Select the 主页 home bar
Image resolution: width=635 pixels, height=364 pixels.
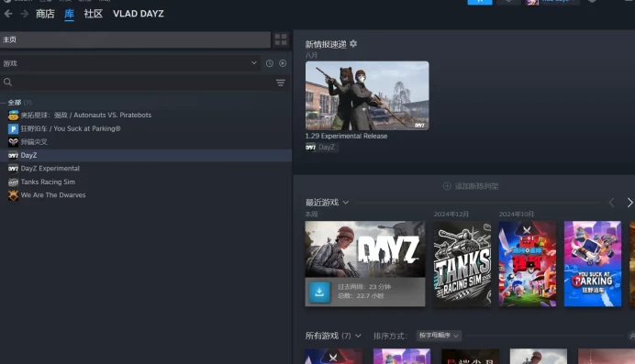pyautogui.click(x=135, y=39)
